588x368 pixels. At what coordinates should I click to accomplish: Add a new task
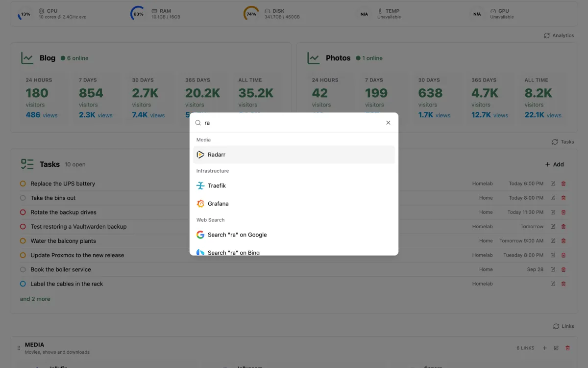(554, 164)
